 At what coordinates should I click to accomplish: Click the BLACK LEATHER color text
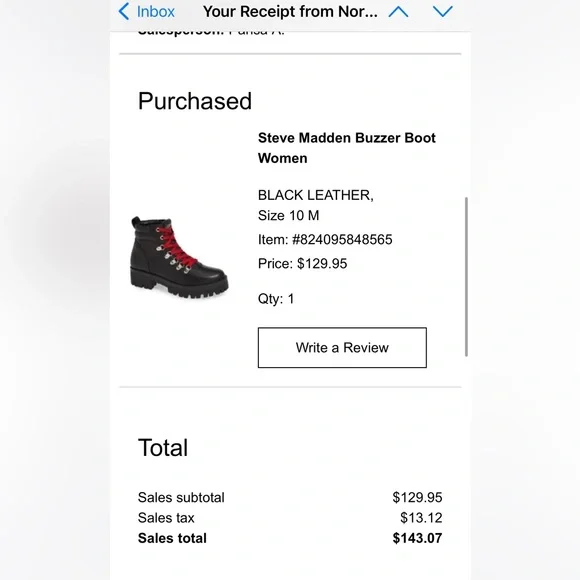[316, 195]
